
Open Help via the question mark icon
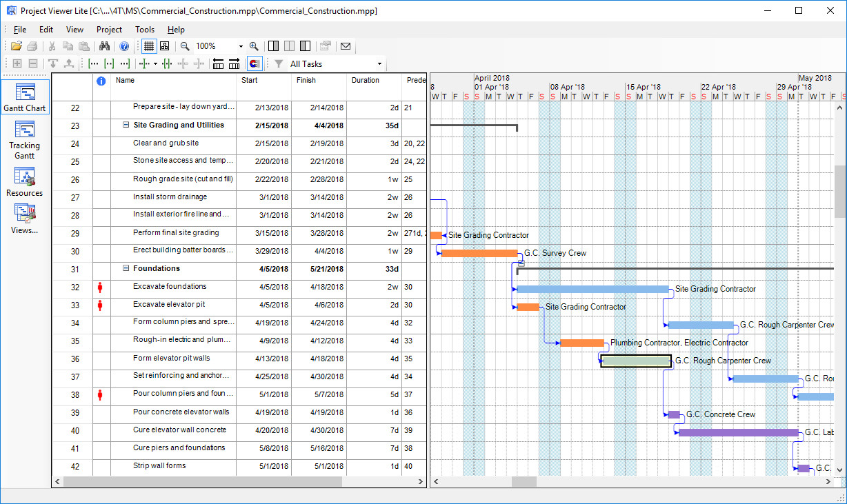coord(124,46)
